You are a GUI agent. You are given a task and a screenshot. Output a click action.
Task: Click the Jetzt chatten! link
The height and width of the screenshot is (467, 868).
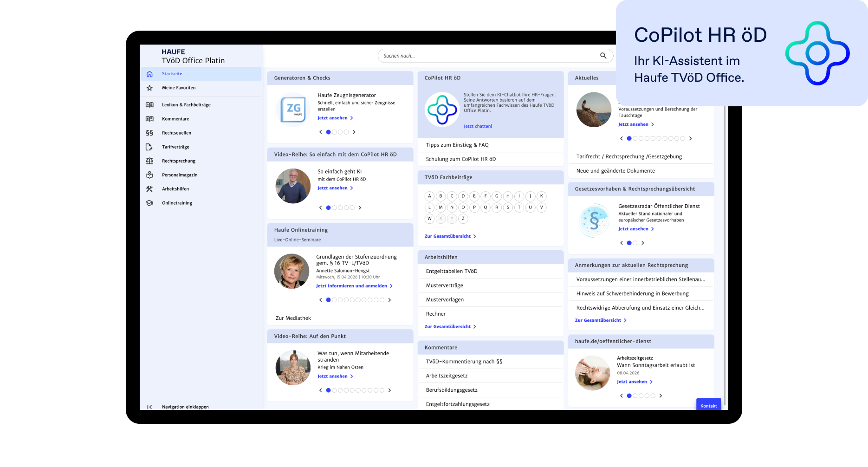[x=478, y=126]
